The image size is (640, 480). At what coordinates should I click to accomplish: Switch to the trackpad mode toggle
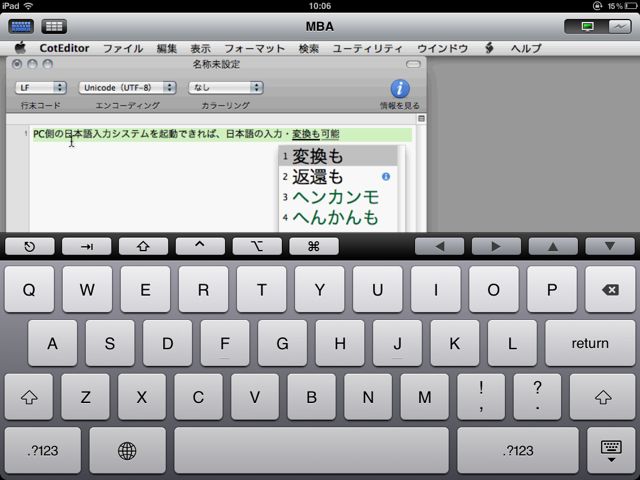point(620,27)
